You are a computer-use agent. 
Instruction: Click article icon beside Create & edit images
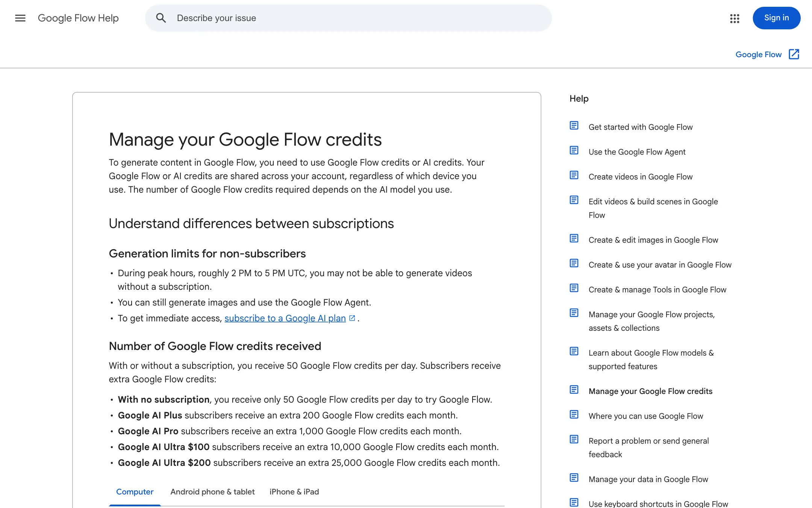click(574, 238)
